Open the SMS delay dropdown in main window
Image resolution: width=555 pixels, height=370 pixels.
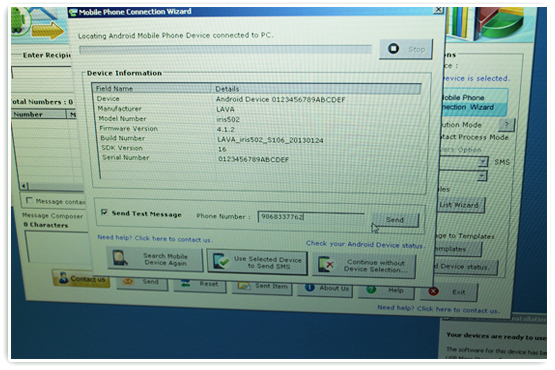(x=483, y=162)
